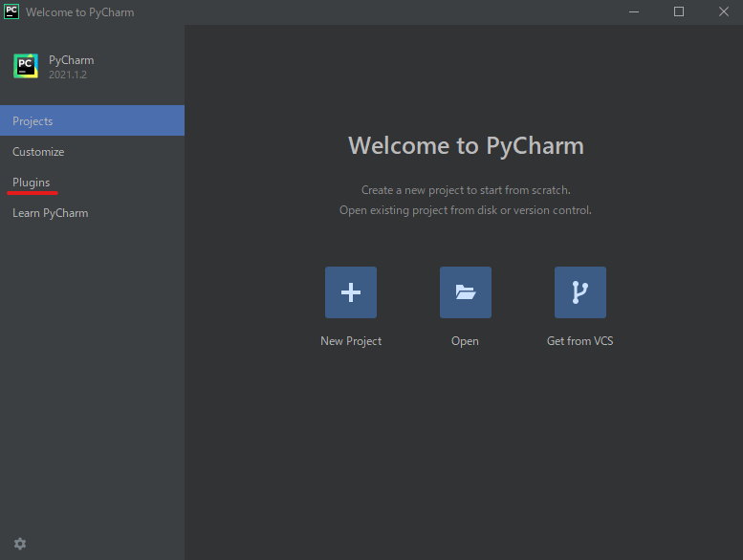Minimize the Welcome to PyCharm window
Image resolution: width=743 pixels, height=560 pixels.
[x=634, y=11]
